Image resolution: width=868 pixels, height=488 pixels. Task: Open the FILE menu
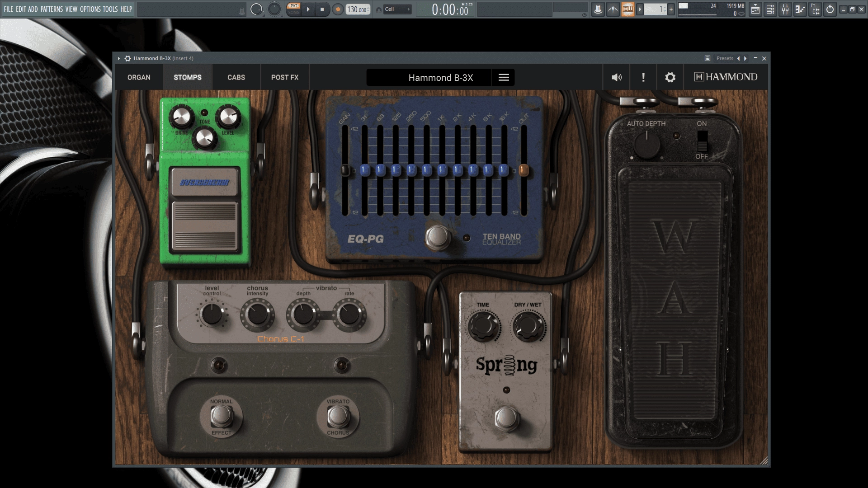coord(9,9)
